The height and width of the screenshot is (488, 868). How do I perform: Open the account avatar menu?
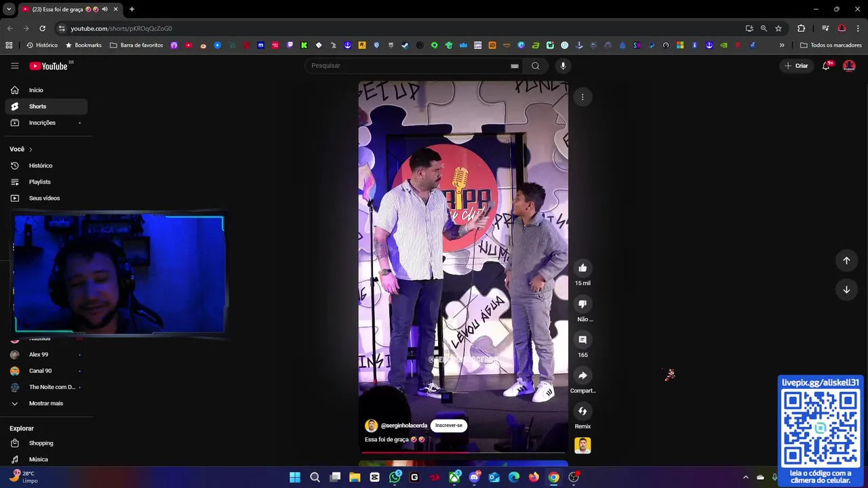pyautogui.click(x=849, y=66)
